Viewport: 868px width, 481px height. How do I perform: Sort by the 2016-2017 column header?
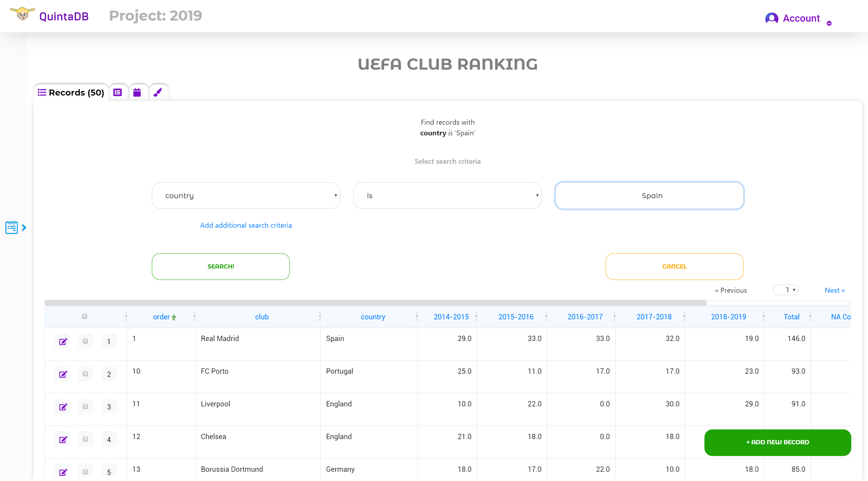coord(585,317)
